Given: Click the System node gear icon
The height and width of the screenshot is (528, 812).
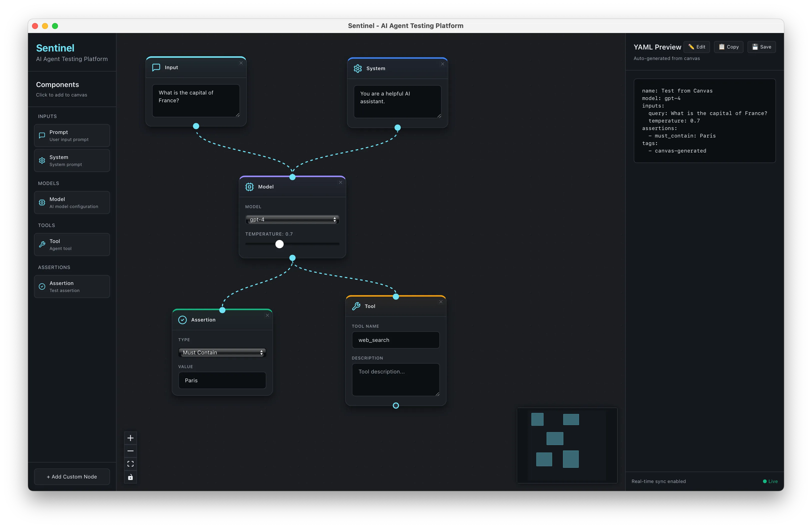Looking at the screenshot, I should click(x=357, y=68).
